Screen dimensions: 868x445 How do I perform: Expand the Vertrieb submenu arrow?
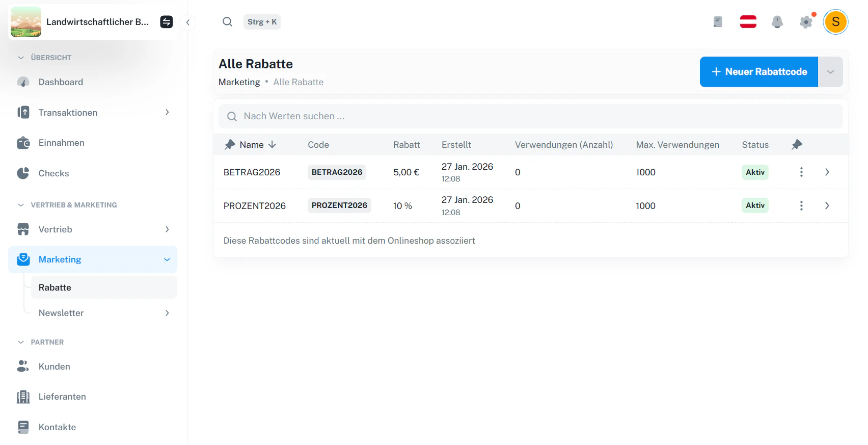click(x=167, y=229)
